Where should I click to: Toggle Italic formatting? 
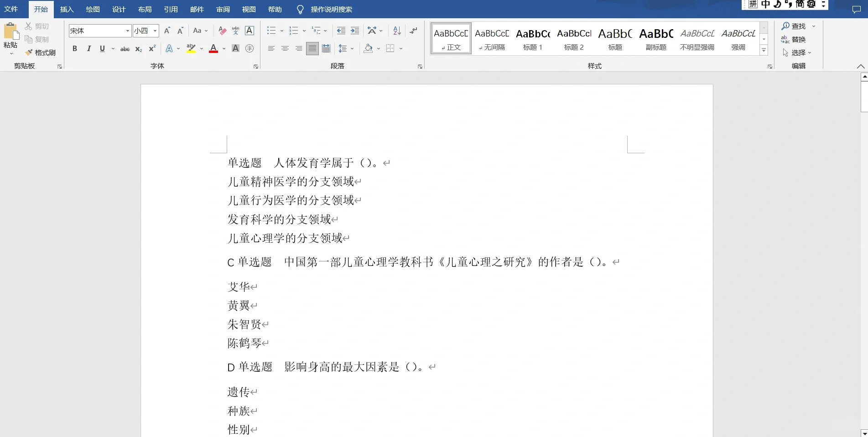(x=89, y=48)
